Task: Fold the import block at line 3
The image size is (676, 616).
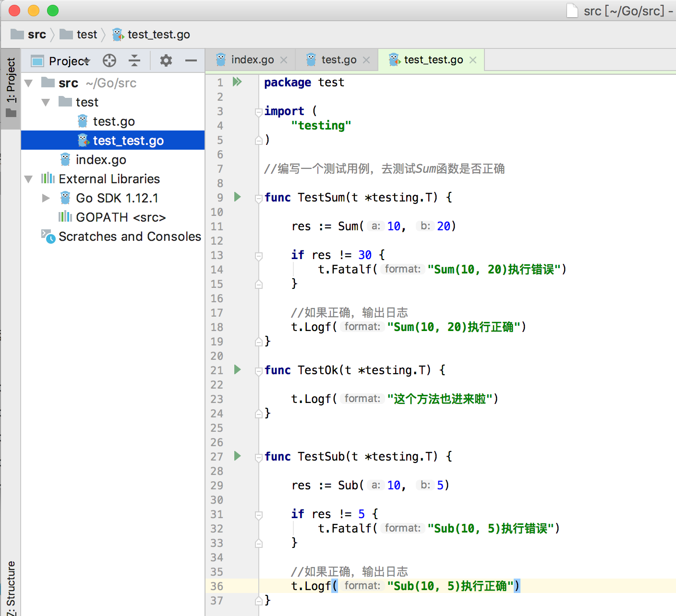Action: pos(259,112)
